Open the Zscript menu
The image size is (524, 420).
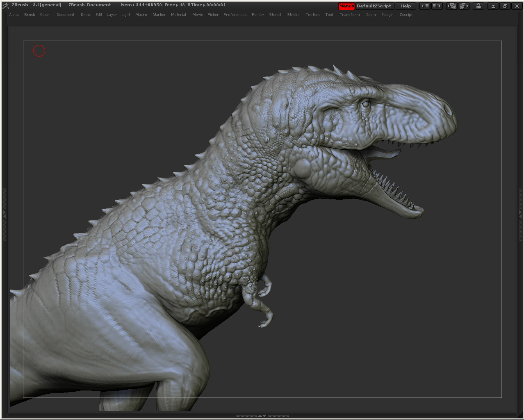tap(406, 15)
